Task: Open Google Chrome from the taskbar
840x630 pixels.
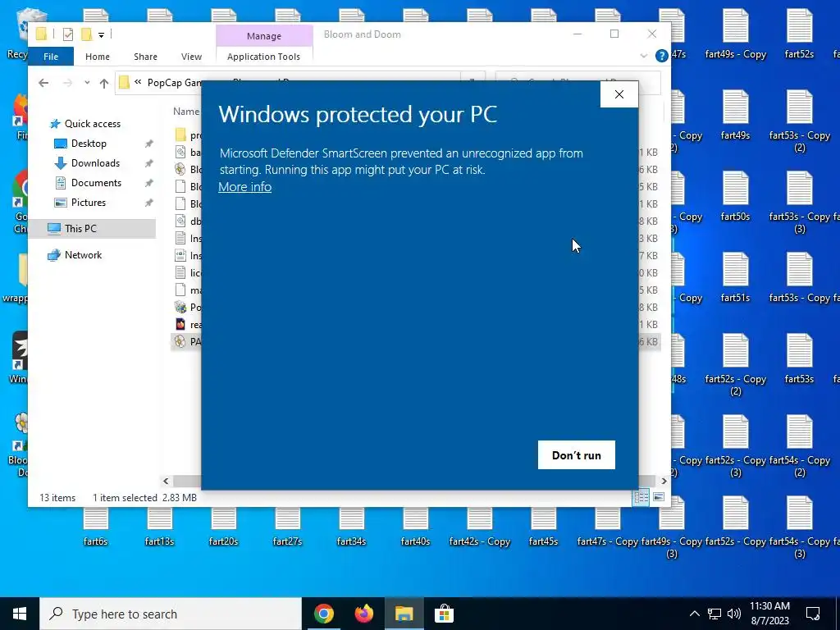Action: (x=324, y=614)
